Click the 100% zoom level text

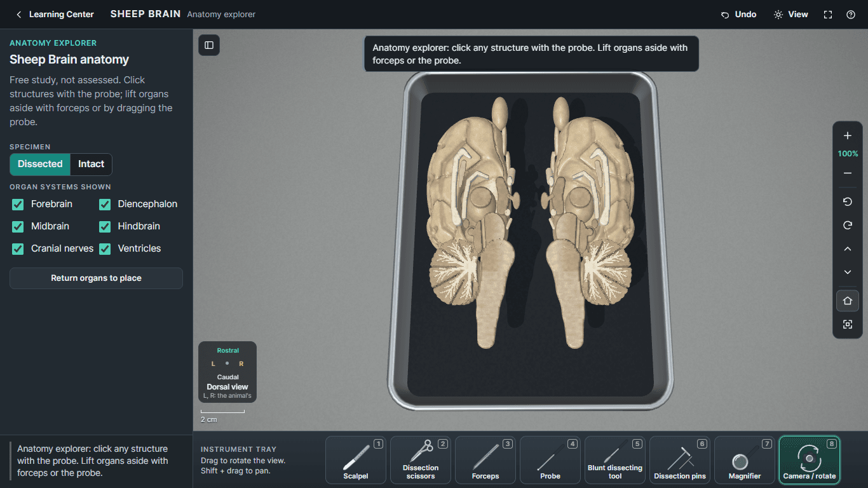point(848,154)
